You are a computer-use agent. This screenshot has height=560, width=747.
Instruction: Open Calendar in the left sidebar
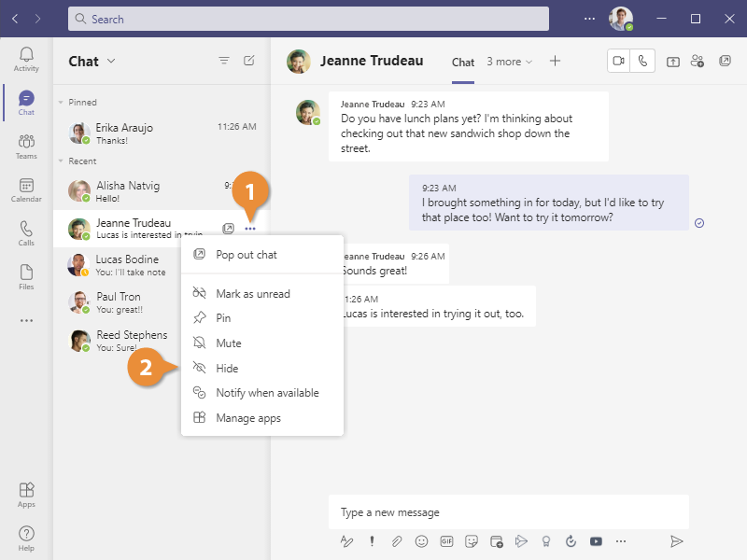(x=26, y=190)
